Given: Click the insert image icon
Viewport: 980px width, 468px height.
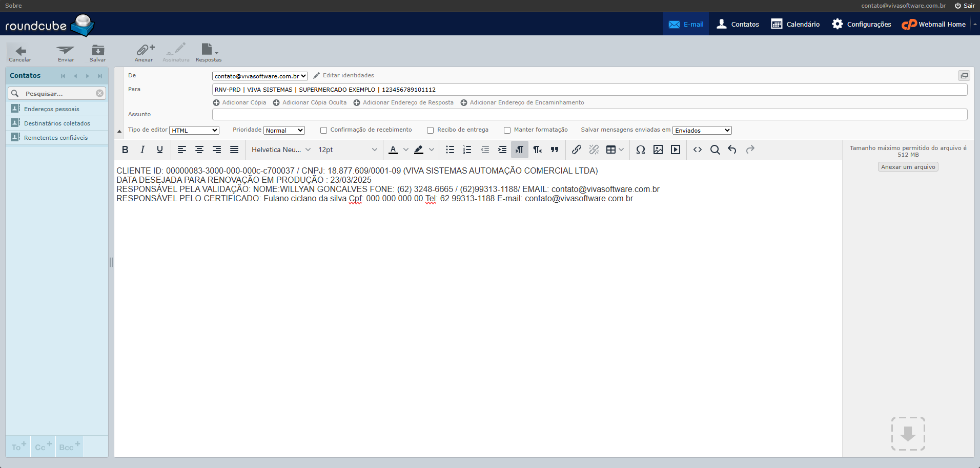Looking at the screenshot, I should pos(658,150).
